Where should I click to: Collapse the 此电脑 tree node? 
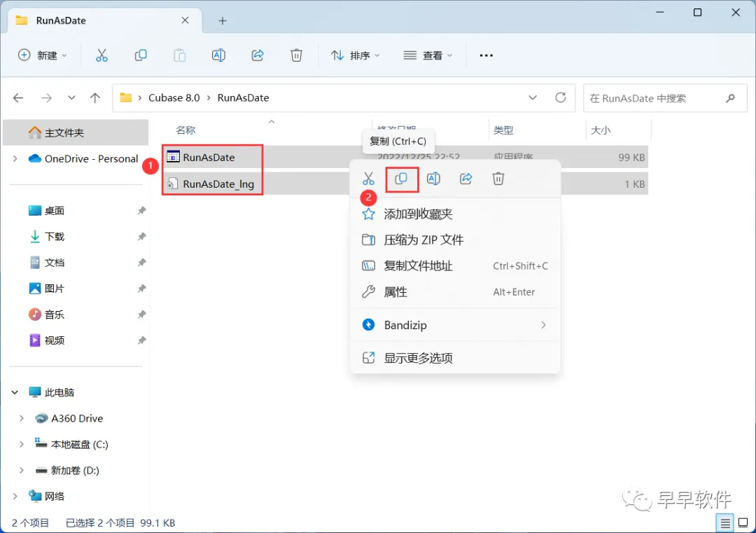[x=15, y=393]
